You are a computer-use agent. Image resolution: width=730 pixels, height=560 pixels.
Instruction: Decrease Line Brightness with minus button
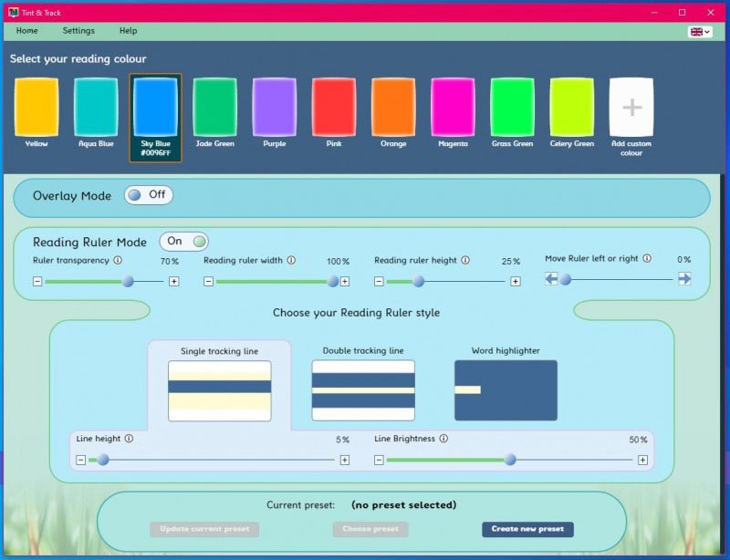[379, 460]
